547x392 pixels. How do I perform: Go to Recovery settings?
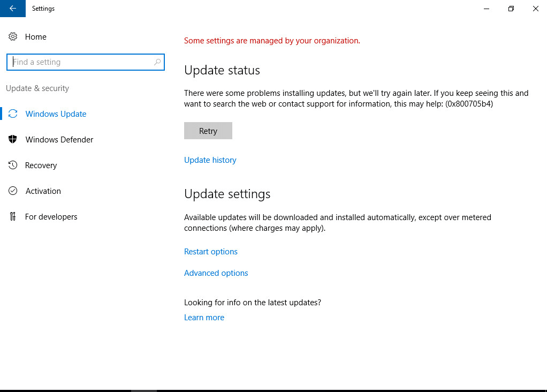tap(41, 165)
